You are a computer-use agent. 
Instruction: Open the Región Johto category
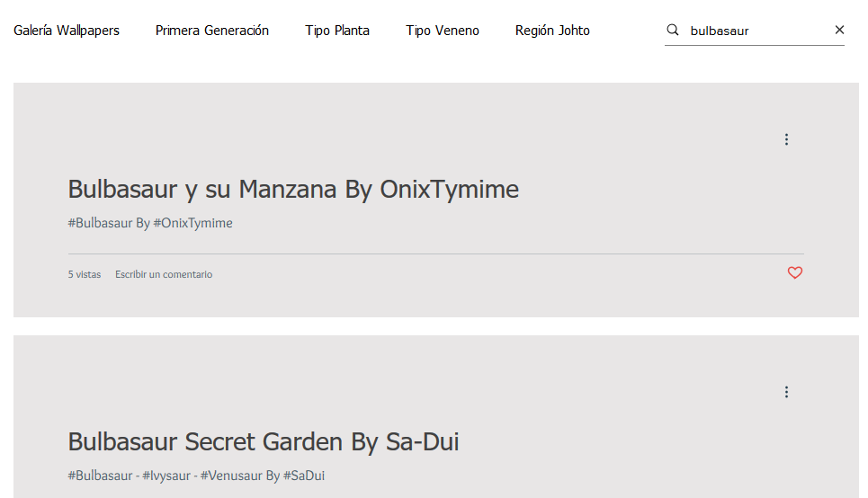coord(552,31)
